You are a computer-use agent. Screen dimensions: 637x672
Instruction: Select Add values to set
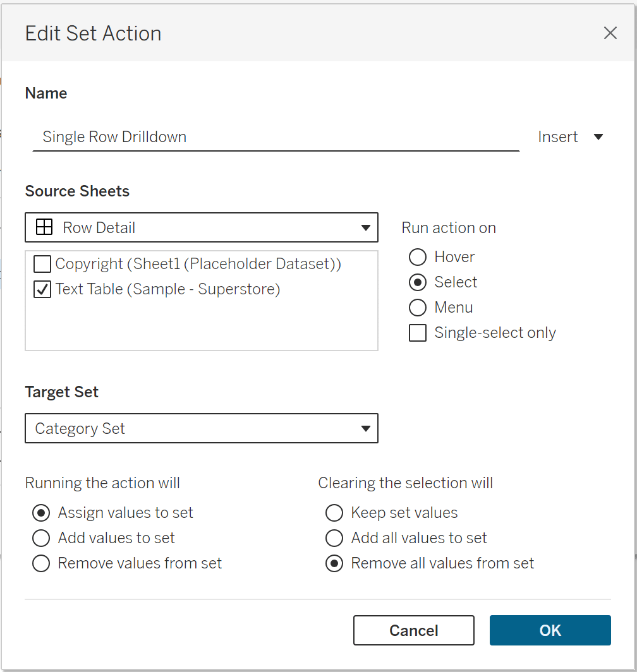click(41, 538)
